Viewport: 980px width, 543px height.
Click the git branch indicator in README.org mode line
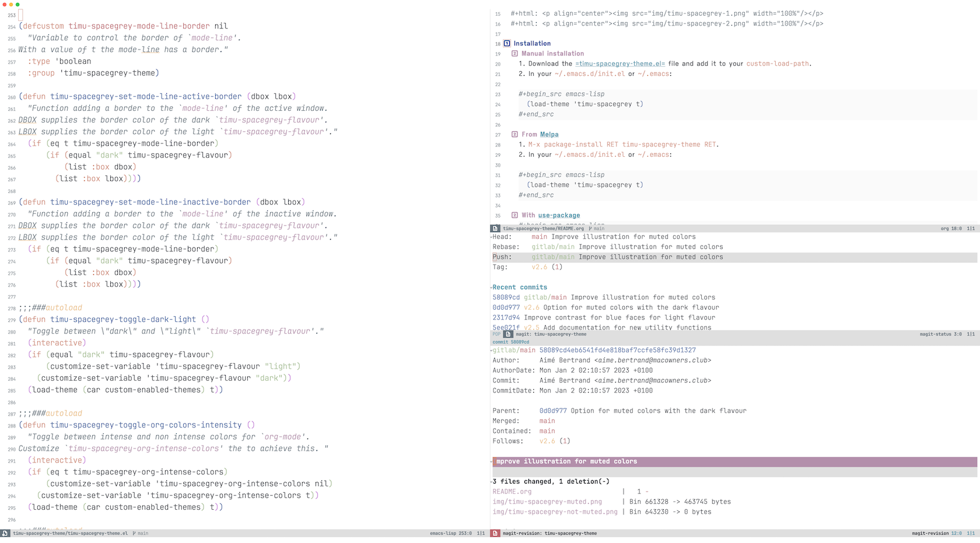(597, 229)
